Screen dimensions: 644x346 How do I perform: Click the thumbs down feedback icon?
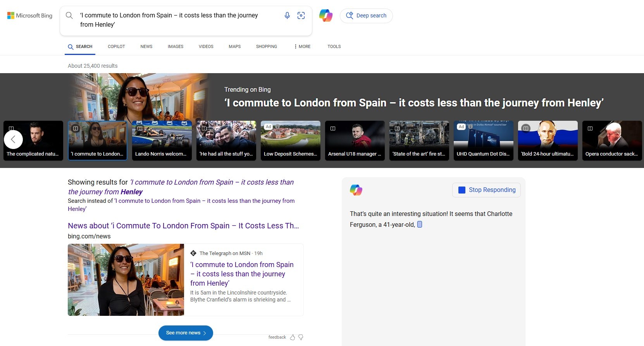tap(301, 337)
